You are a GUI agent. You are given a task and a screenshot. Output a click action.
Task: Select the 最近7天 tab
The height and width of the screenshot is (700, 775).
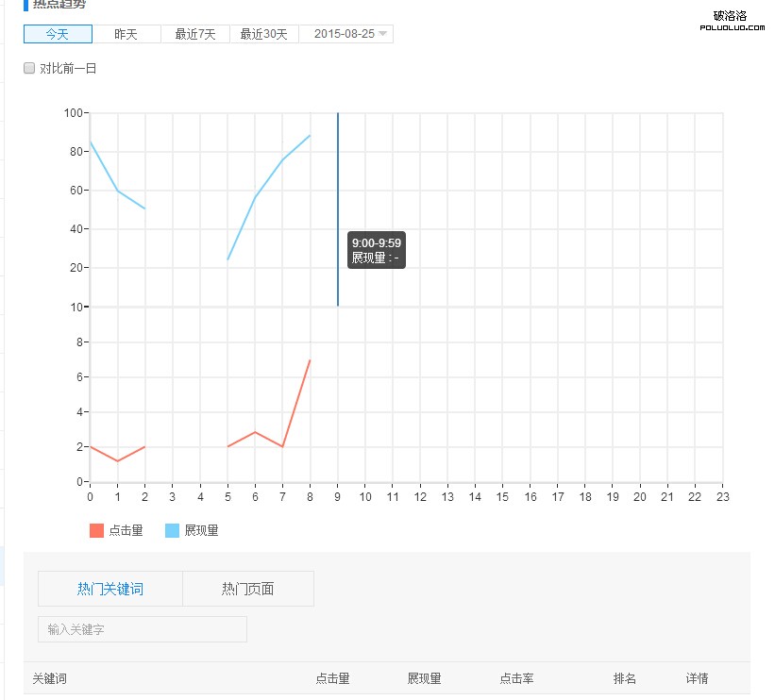click(194, 33)
